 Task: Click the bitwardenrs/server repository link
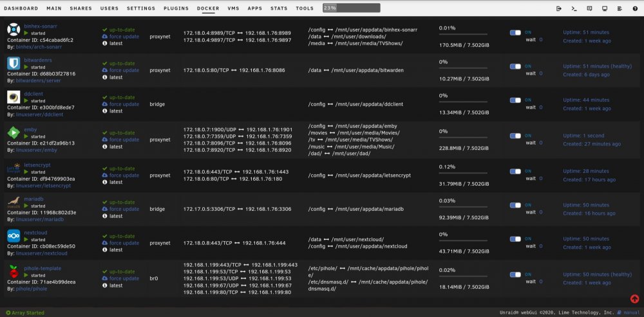coord(38,81)
